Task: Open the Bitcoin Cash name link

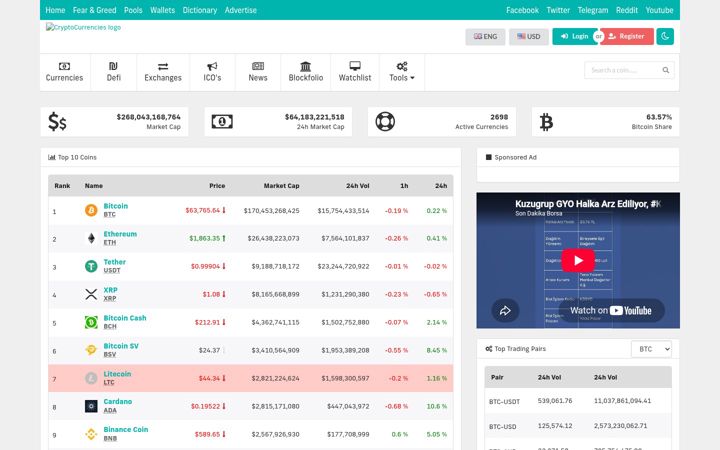Action: click(125, 318)
